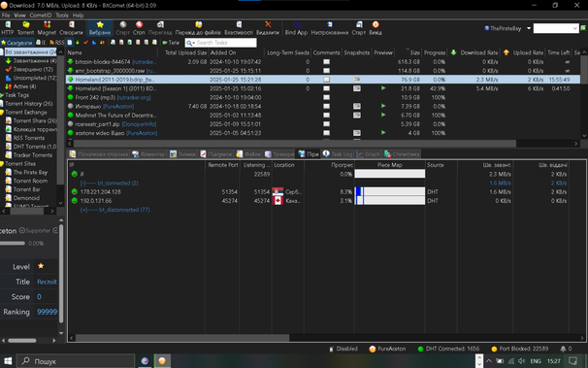
Task: Sort task list by Download Rate column
Action: 474,52
